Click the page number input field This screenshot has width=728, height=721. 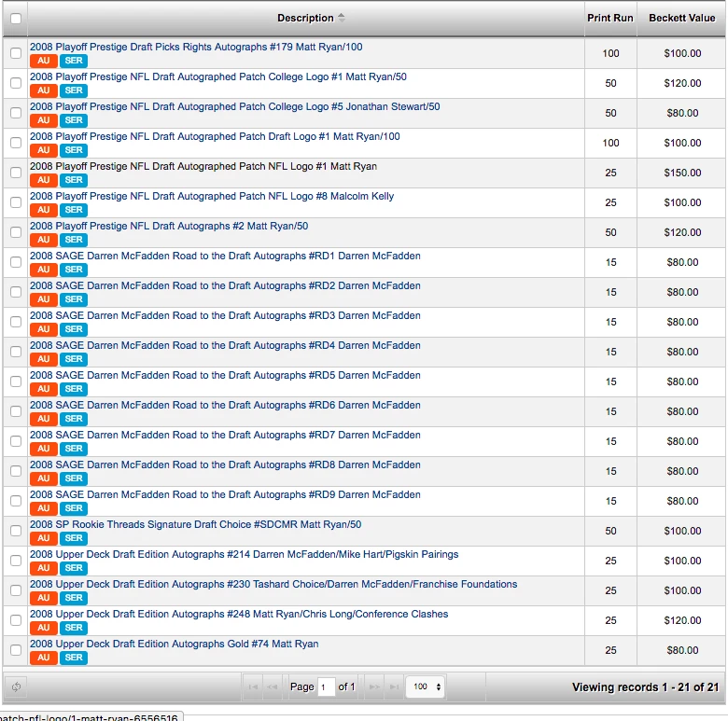(x=327, y=686)
